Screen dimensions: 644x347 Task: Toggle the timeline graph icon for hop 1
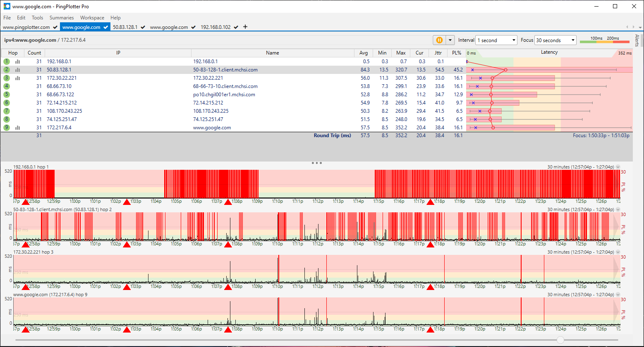click(18, 62)
